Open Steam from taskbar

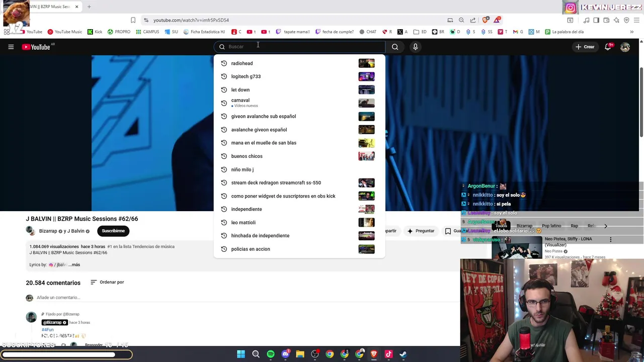403,354
